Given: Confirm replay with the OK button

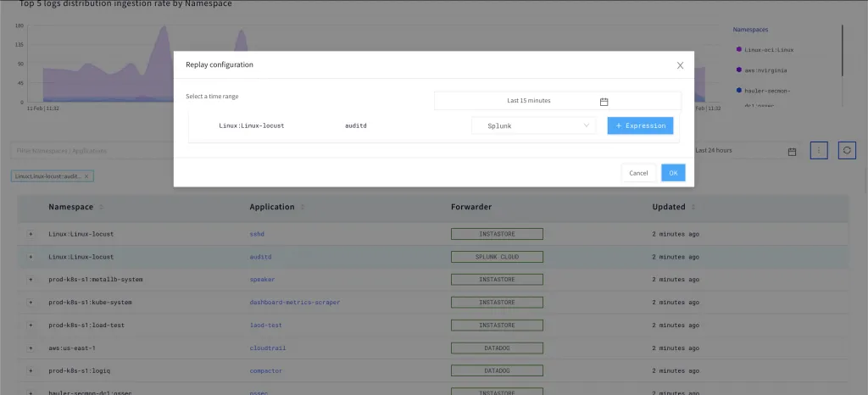Looking at the screenshot, I should (x=673, y=173).
